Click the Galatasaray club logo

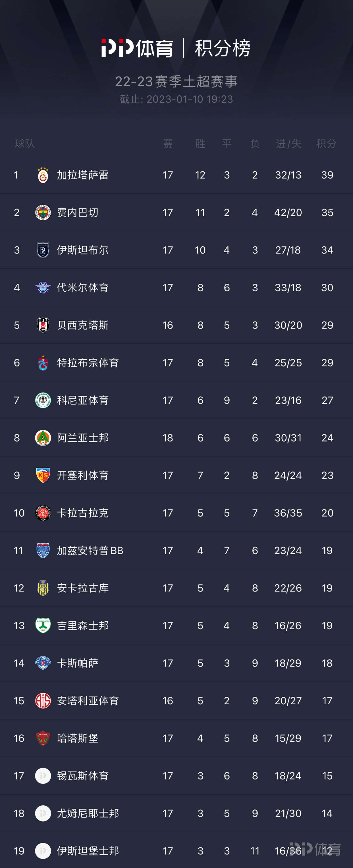[43, 175]
